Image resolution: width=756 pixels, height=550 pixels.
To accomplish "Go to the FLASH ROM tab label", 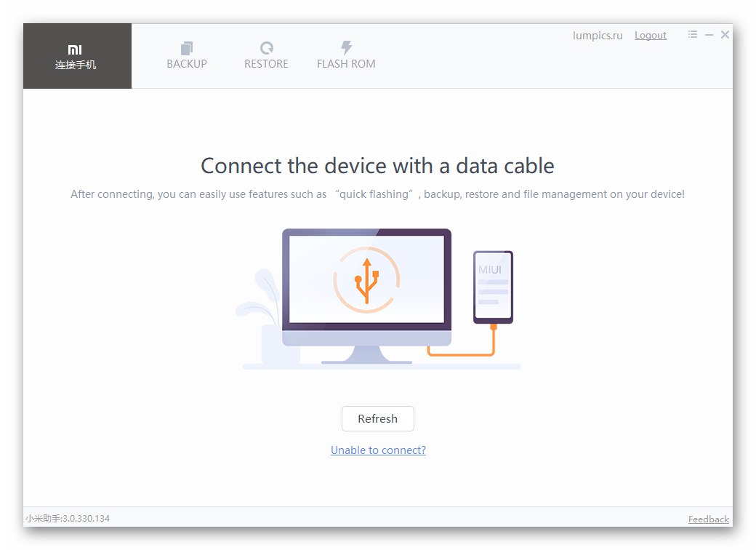I will (346, 64).
